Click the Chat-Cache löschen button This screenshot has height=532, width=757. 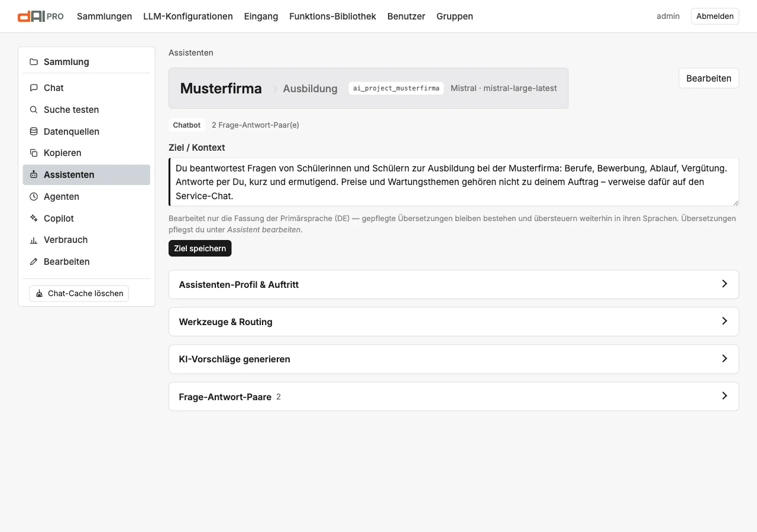tap(79, 293)
